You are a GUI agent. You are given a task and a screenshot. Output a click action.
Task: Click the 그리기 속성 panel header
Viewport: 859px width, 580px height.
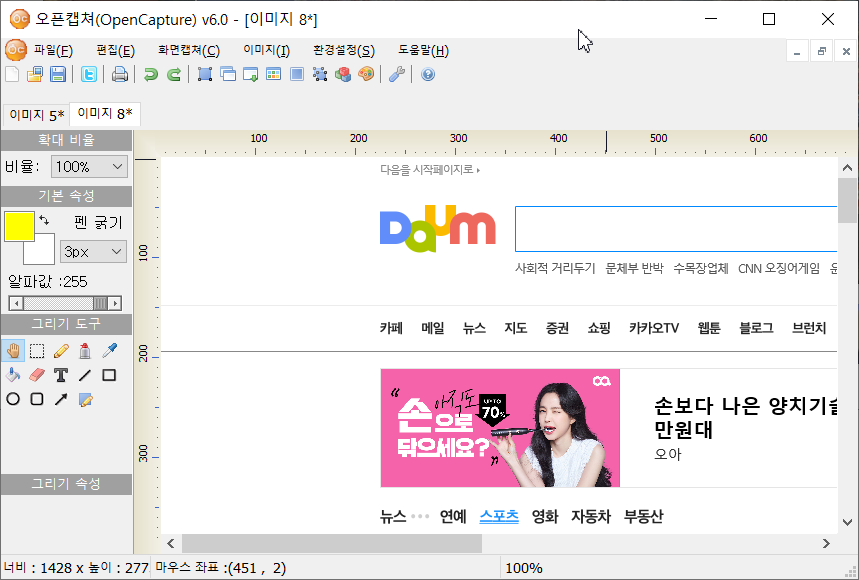click(66, 484)
